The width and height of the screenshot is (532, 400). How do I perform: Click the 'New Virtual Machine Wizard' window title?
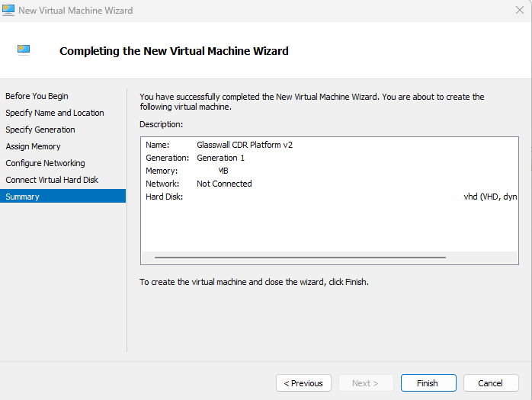pyautogui.click(x=75, y=11)
